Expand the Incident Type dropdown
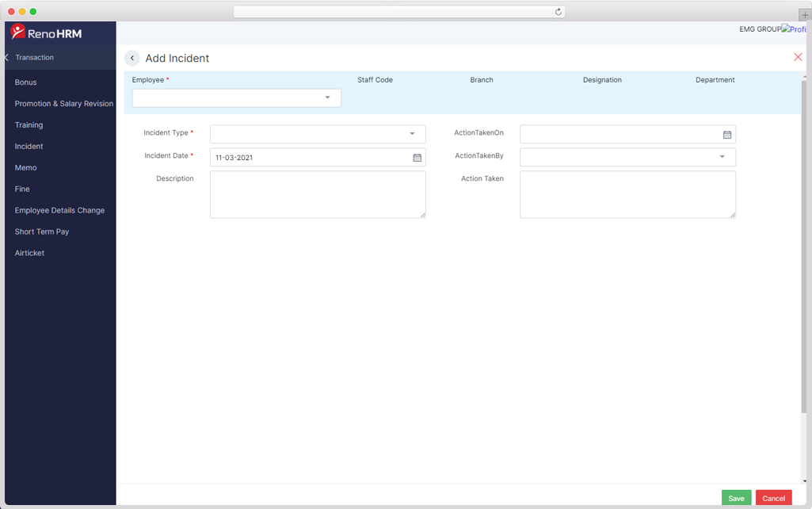The height and width of the screenshot is (509, 812). (412, 134)
